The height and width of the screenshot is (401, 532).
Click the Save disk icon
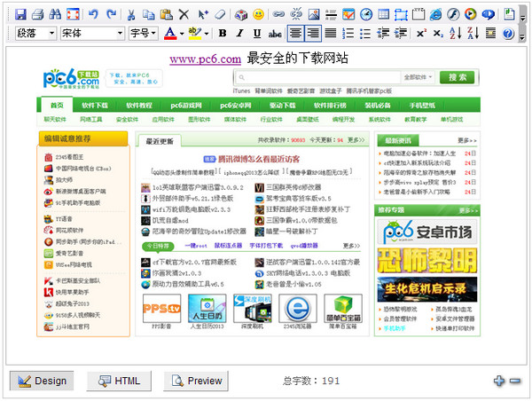[x=20, y=14]
